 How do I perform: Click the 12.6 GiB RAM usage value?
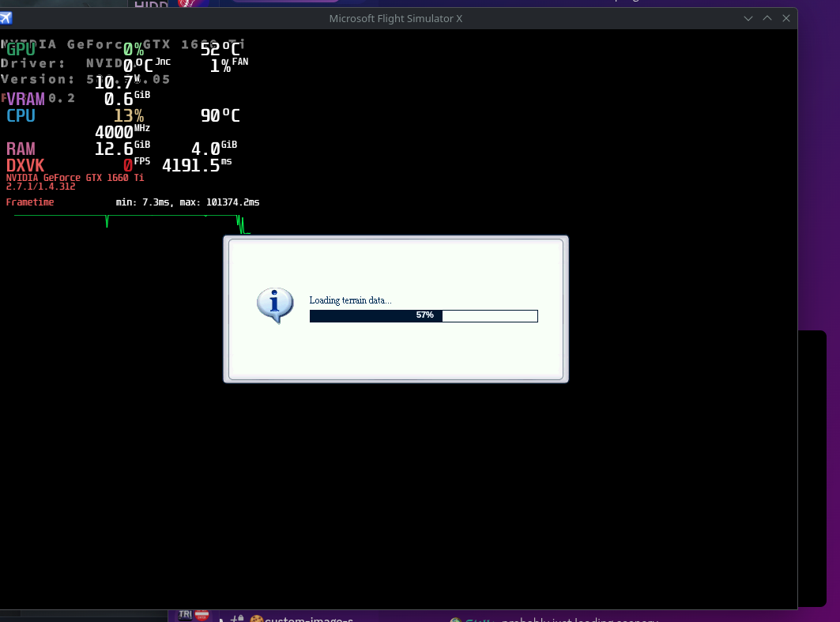[122, 149]
